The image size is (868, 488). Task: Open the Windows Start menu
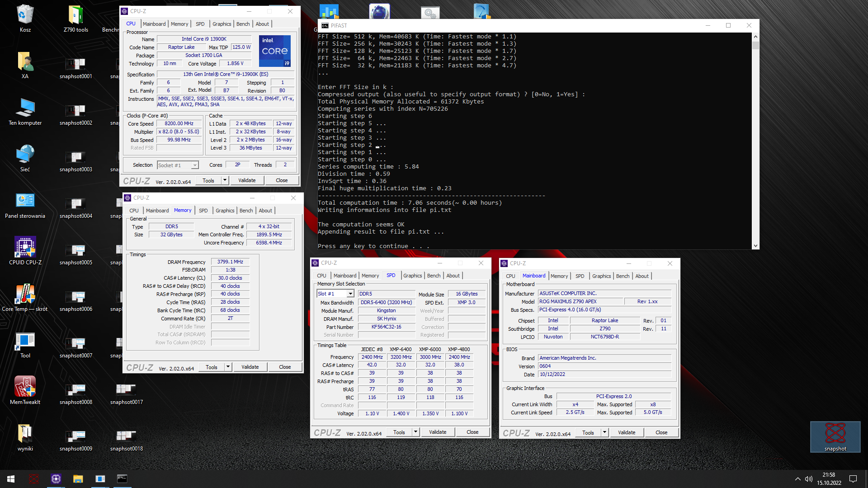[x=11, y=479]
